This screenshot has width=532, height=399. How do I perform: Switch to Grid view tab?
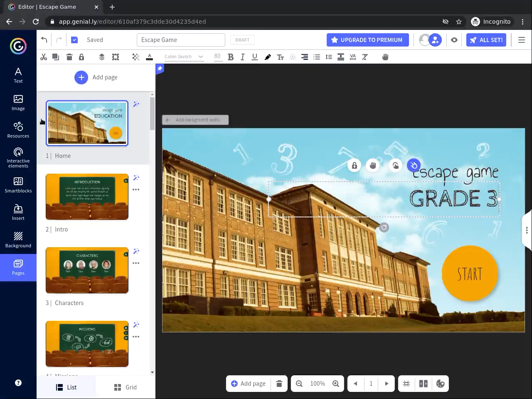pos(126,387)
